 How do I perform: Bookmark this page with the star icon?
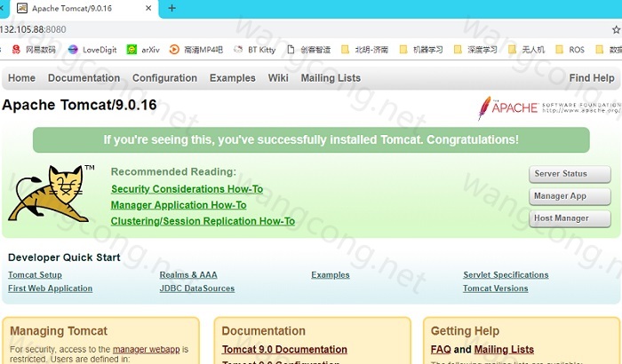616,29
